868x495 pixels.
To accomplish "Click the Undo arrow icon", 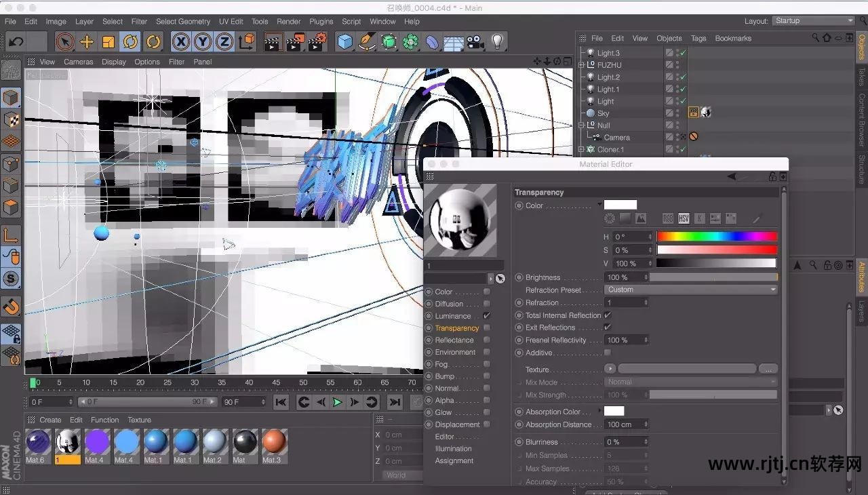I will click(x=16, y=42).
